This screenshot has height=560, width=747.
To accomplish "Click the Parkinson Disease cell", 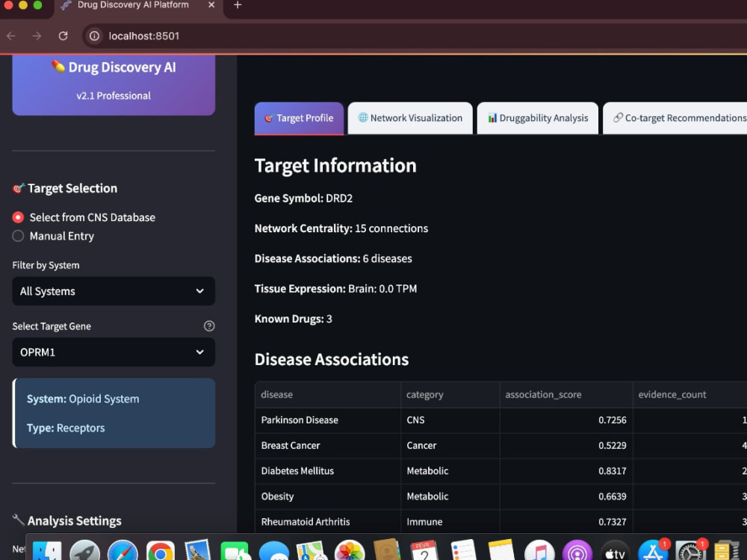I will coord(328,420).
